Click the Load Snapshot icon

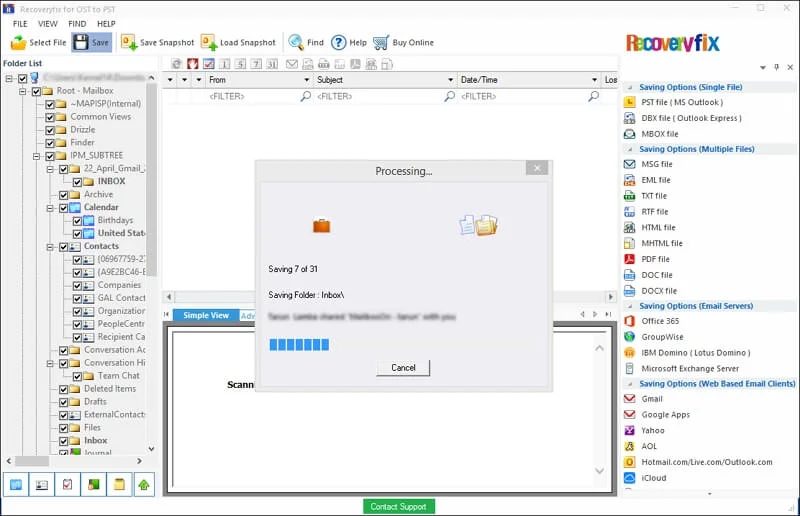208,42
